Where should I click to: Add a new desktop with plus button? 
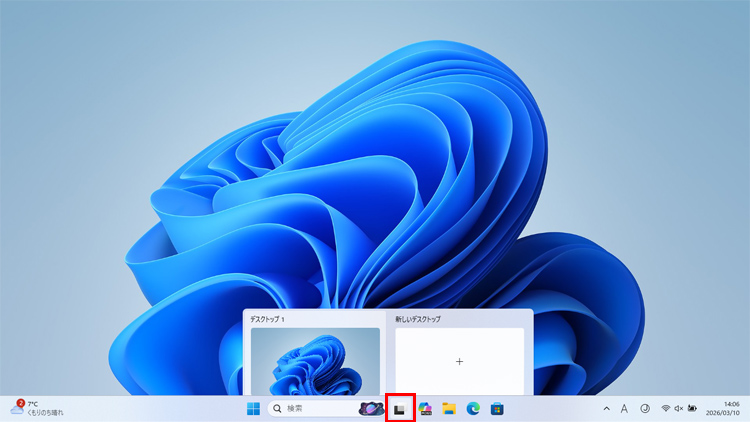459,361
